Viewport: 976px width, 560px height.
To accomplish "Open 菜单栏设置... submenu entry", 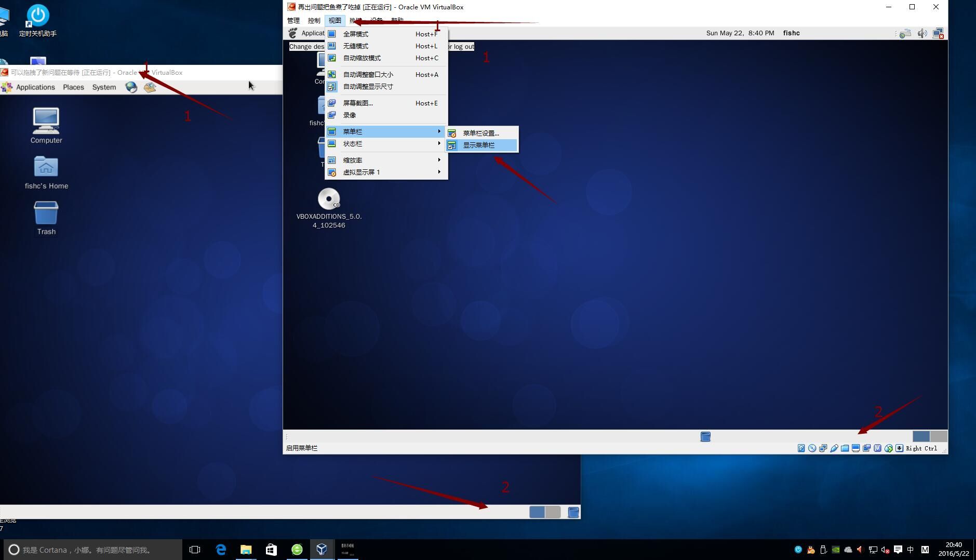I will (x=482, y=133).
